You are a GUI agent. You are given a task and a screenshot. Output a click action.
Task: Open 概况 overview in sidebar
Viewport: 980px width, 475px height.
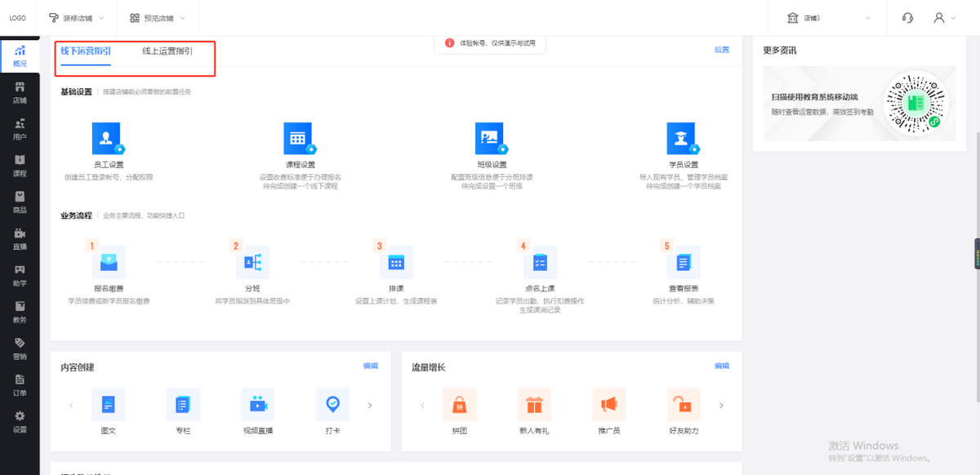[x=20, y=55]
